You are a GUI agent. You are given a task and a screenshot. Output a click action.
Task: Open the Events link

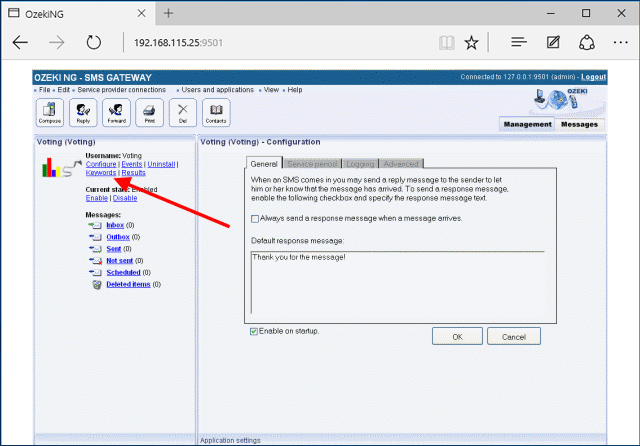click(x=132, y=164)
